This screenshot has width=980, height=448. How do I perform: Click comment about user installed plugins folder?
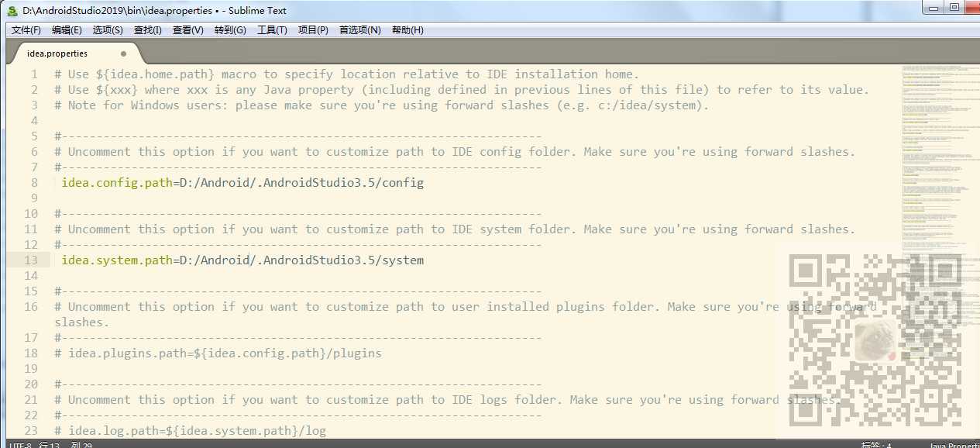click(466, 315)
